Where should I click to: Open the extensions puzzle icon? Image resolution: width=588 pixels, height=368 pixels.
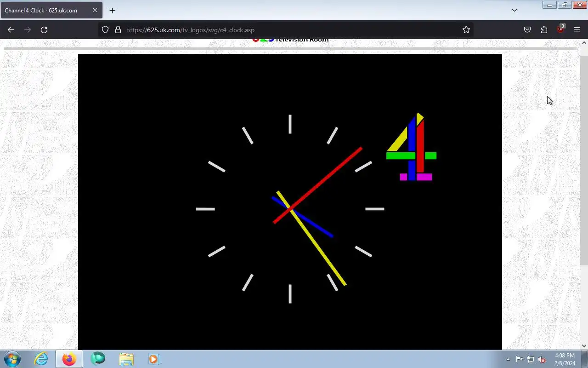point(544,30)
